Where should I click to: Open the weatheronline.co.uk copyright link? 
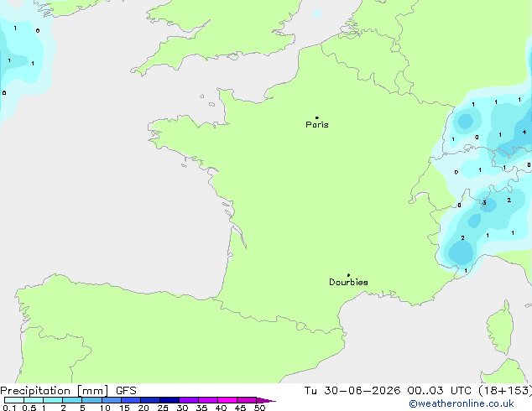click(462, 403)
